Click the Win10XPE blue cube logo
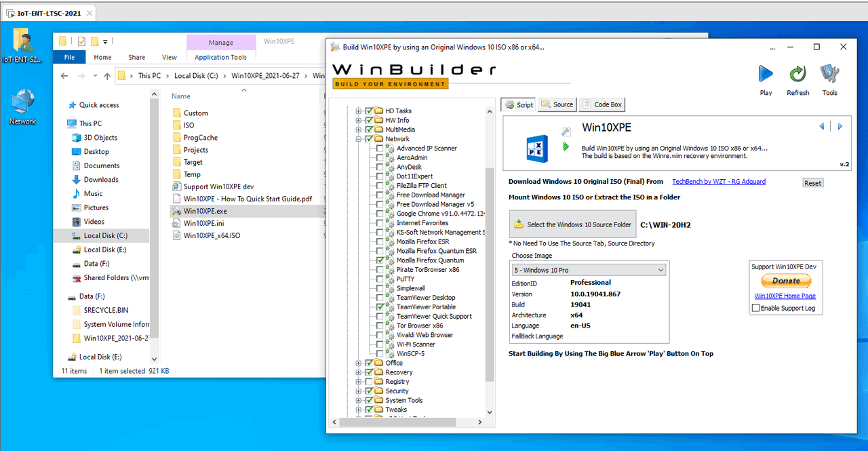 538,149
